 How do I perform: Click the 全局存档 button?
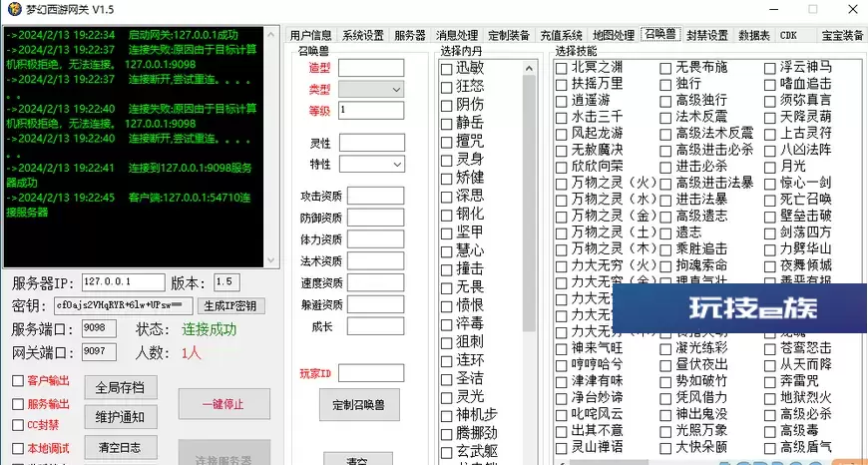pos(121,387)
